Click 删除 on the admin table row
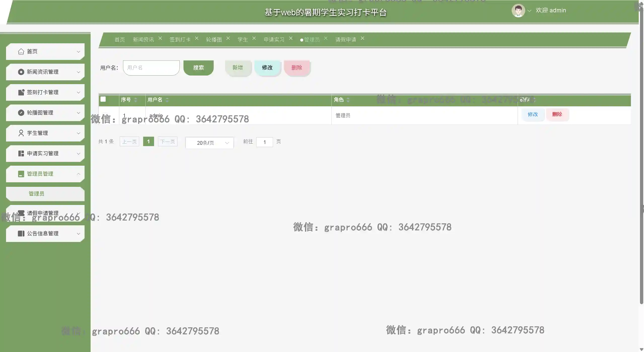The height and width of the screenshot is (352, 644). [558, 115]
